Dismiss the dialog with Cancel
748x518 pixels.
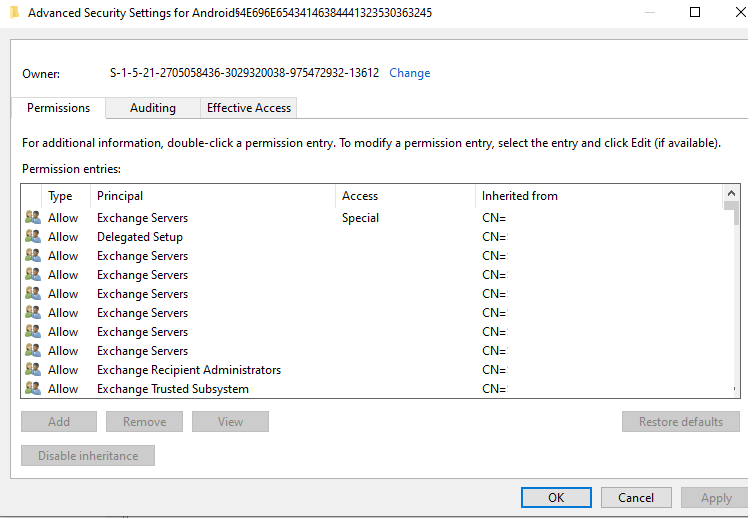coord(636,497)
